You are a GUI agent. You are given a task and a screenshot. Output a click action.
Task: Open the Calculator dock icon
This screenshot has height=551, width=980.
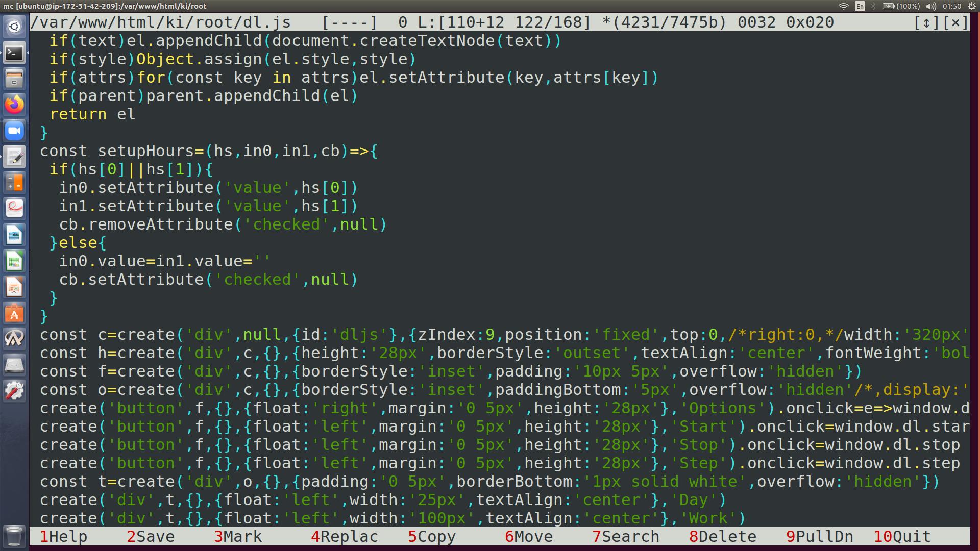[x=14, y=183]
